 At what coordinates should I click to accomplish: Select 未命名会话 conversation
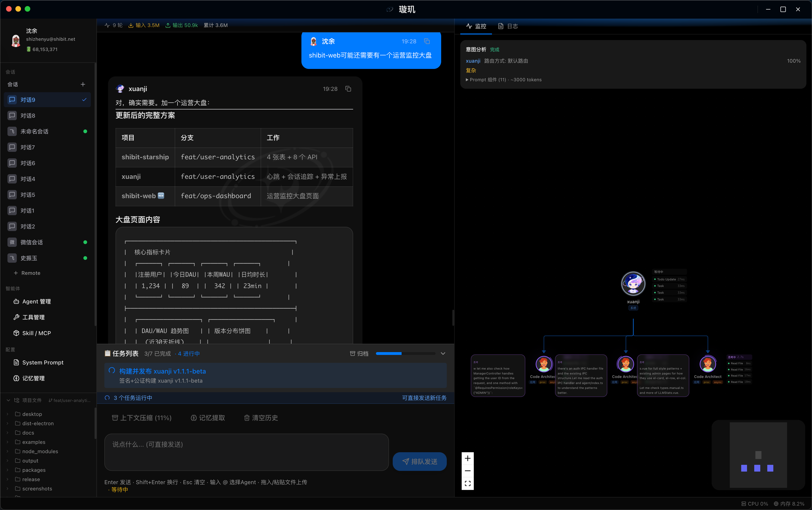click(x=48, y=132)
